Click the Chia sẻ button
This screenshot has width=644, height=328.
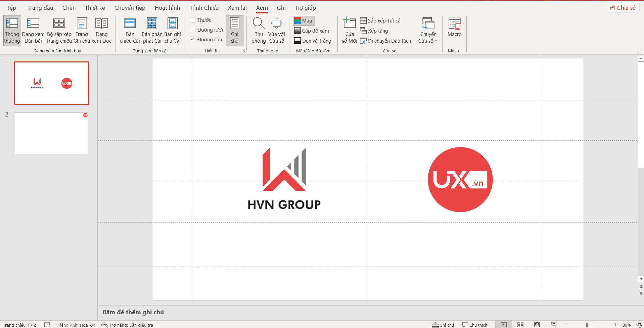623,8
